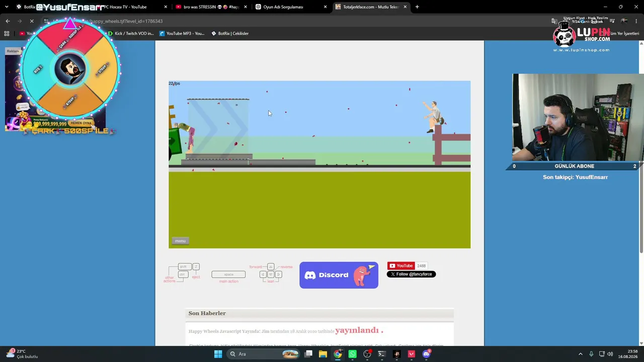Stop loading the page
This screenshot has height=362, width=644.
32,21
